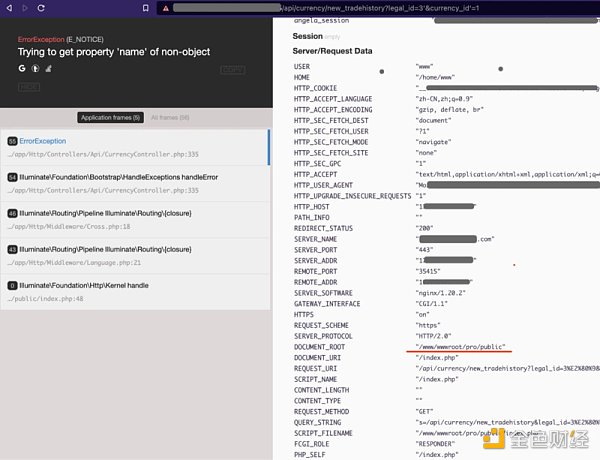600x460 pixels.
Task: Switch to Application frames (5) tab
Action: 110,117
